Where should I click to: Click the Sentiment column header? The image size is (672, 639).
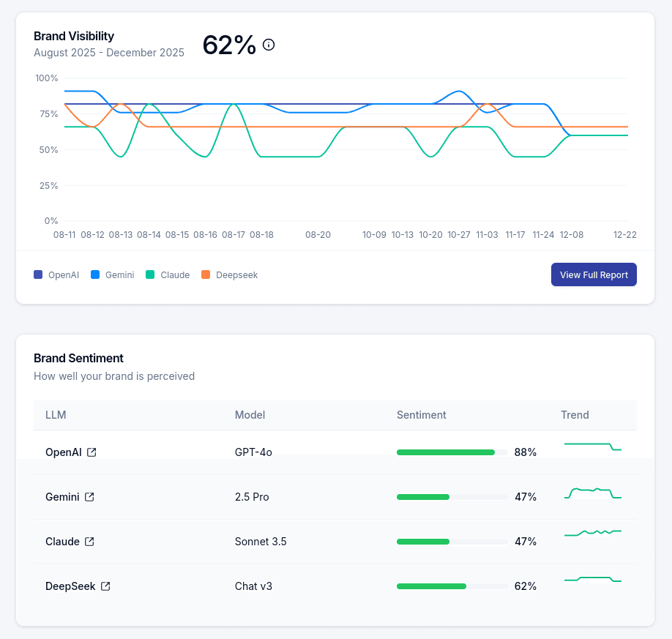422,415
